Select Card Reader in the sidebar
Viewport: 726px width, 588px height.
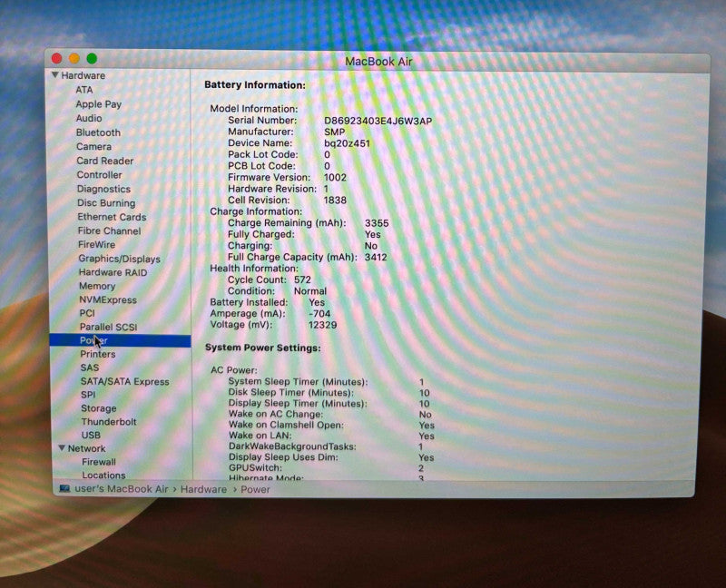pos(105,162)
